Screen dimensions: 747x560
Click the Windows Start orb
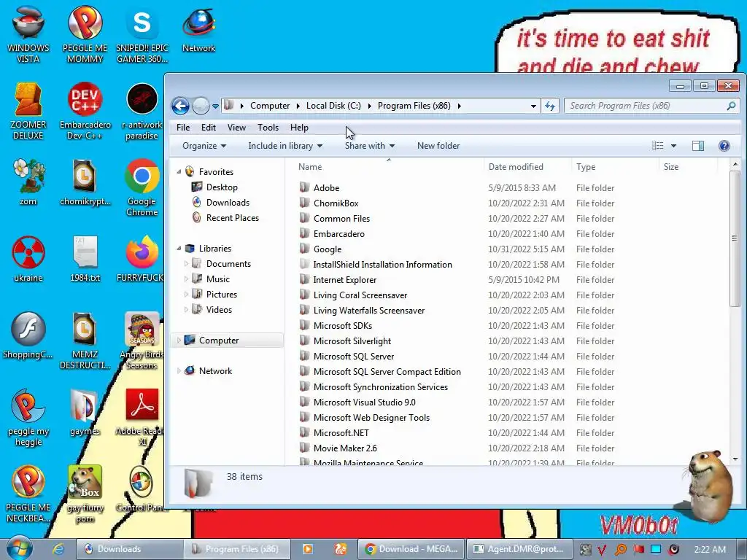19,548
